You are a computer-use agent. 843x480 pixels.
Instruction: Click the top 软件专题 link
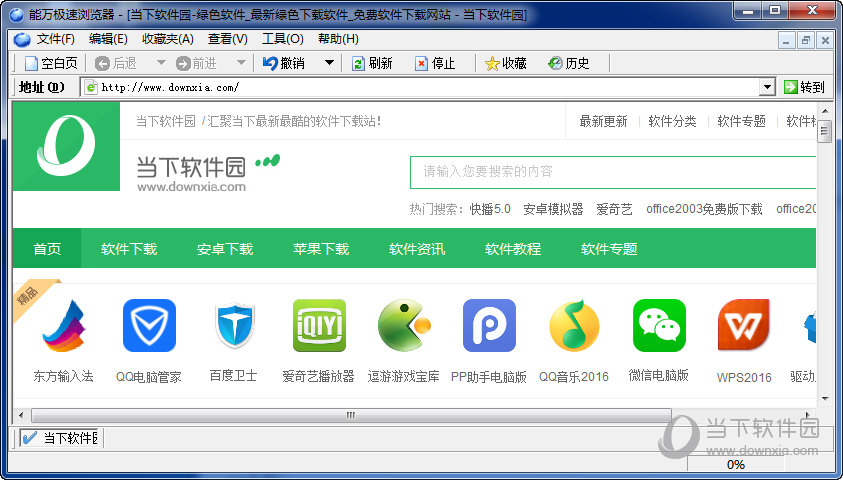point(741,121)
